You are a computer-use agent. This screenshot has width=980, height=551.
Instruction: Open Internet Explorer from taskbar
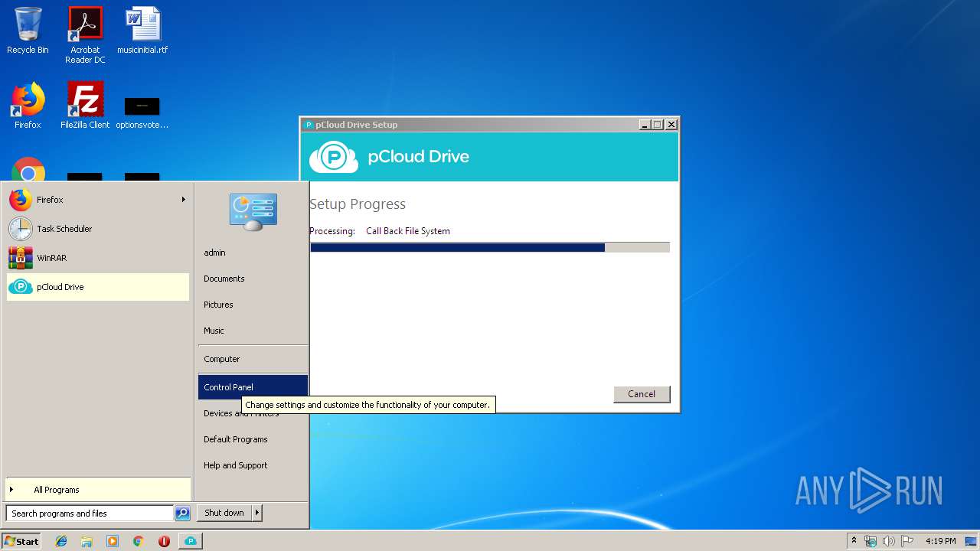61,541
